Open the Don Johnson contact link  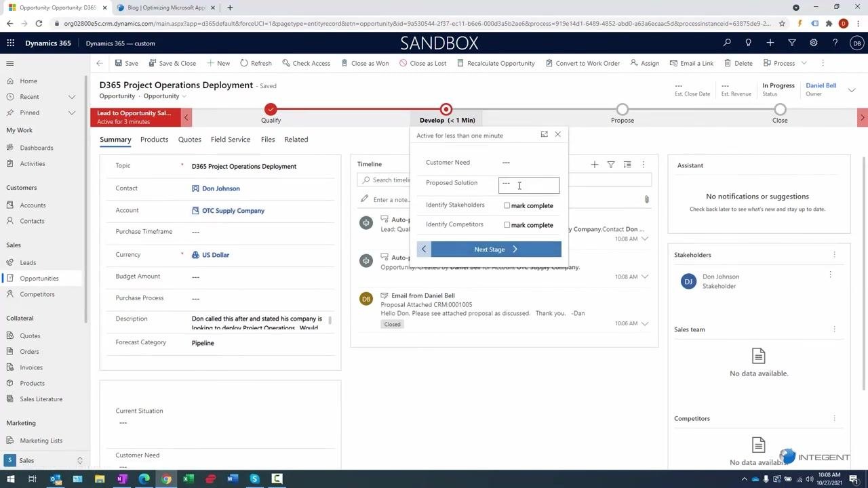(221, 188)
